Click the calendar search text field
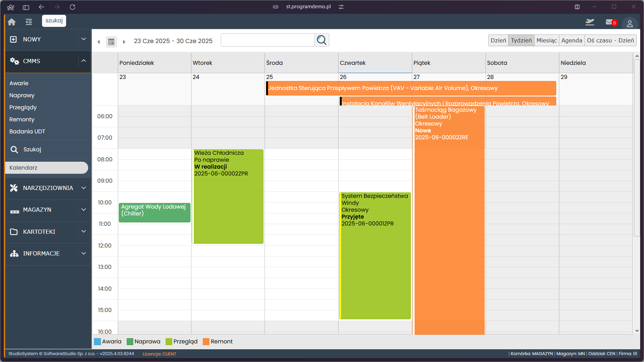 point(268,40)
